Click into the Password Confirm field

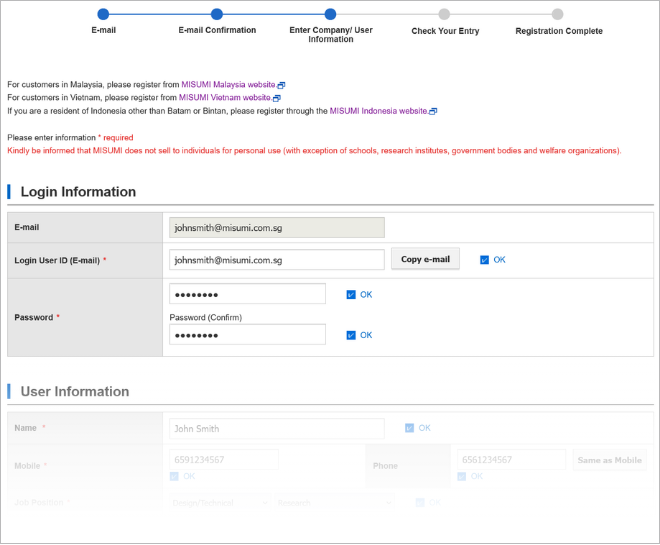click(248, 335)
